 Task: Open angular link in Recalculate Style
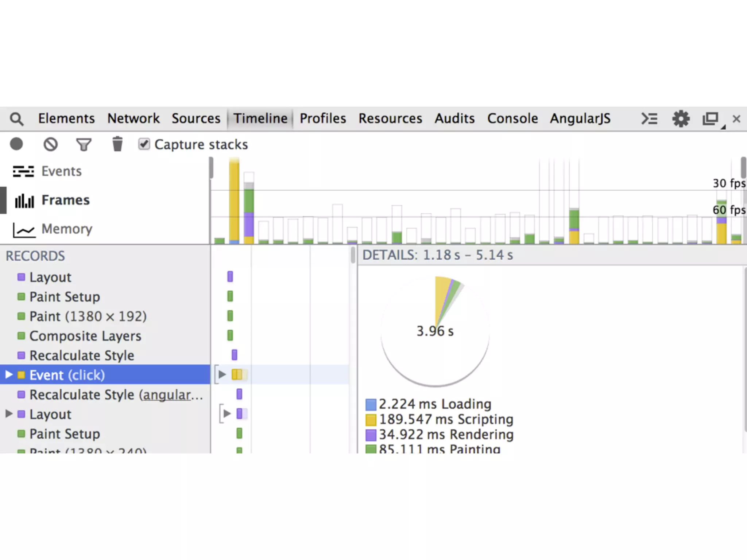pos(167,395)
